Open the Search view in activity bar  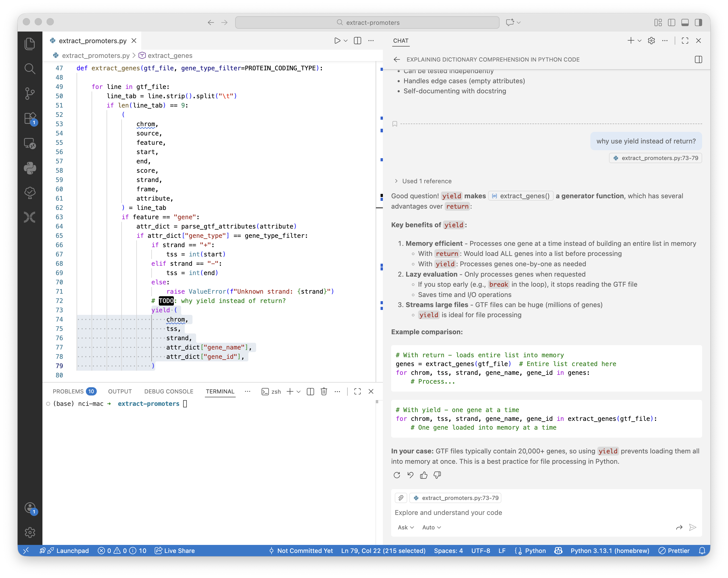(x=30, y=69)
